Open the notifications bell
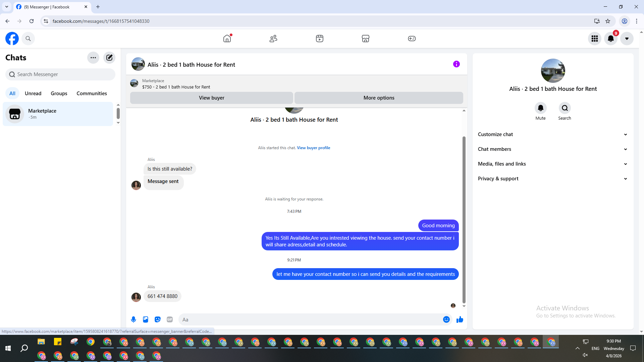This screenshot has width=644, height=362. pos(611,39)
